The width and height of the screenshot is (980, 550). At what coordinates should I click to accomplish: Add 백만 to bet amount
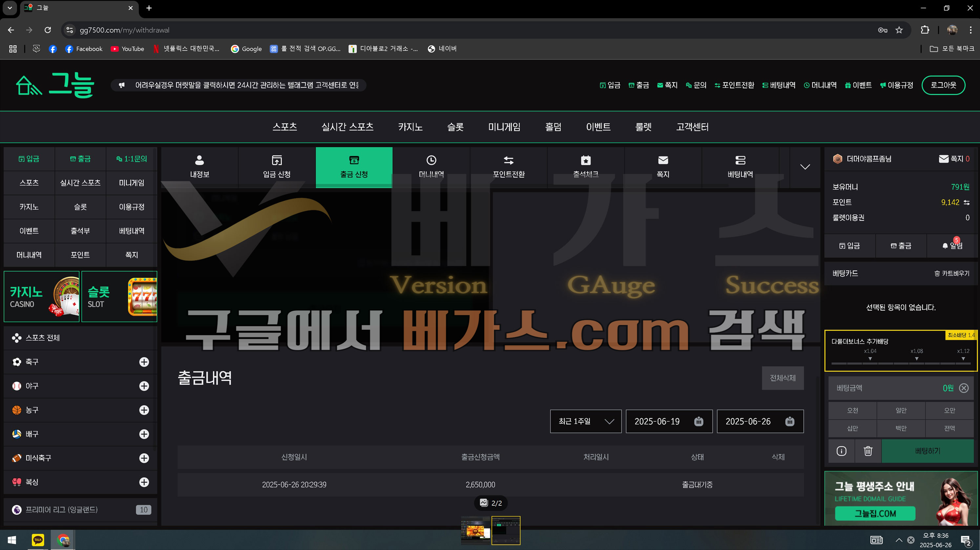point(901,428)
